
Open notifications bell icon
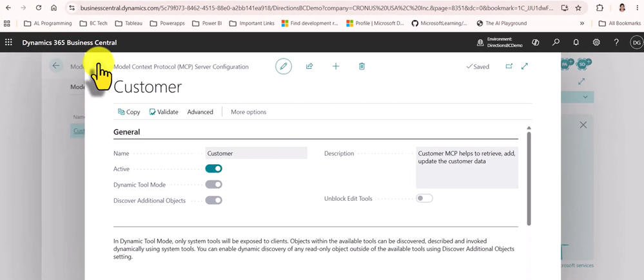pyautogui.click(x=576, y=42)
